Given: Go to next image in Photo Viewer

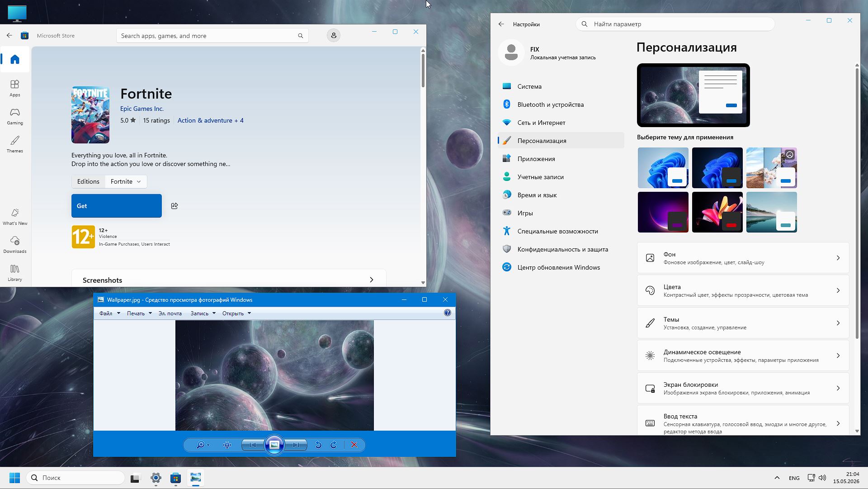Looking at the screenshot, I should pyautogui.click(x=296, y=445).
